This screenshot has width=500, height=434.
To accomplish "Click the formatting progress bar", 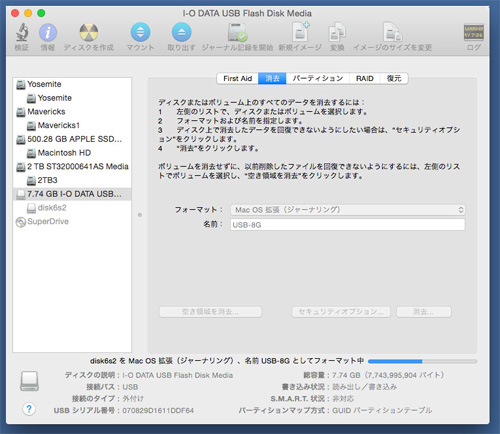I will pyautogui.click(x=422, y=361).
